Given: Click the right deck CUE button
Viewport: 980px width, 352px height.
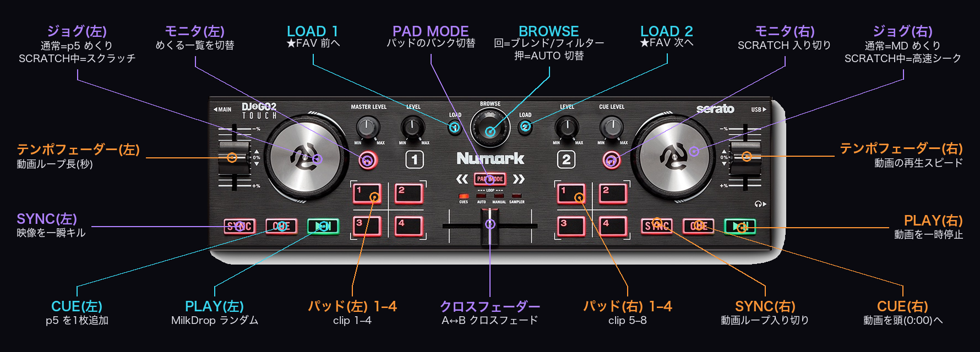Looking at the screenshot, I should (x=699, y=226).
